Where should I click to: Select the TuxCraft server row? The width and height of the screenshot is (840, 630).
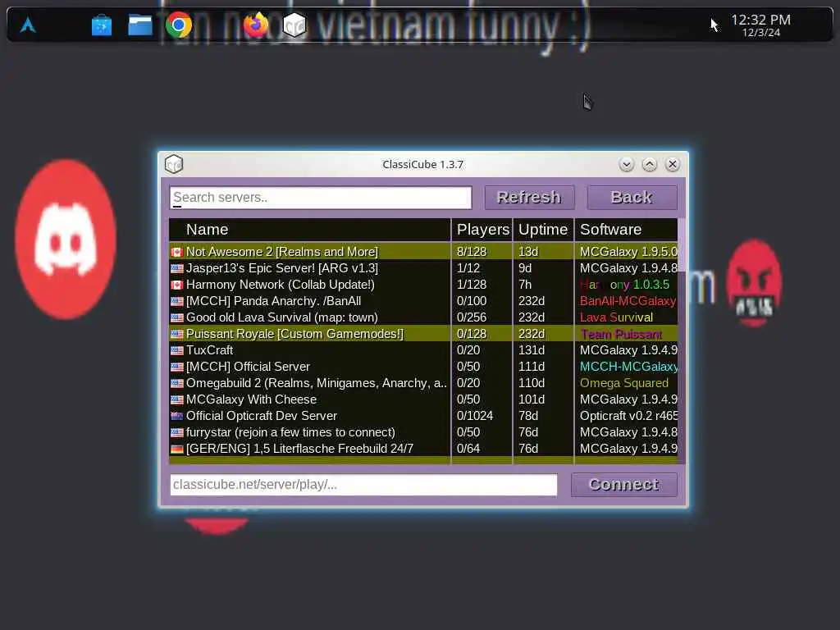pos(423,350)
